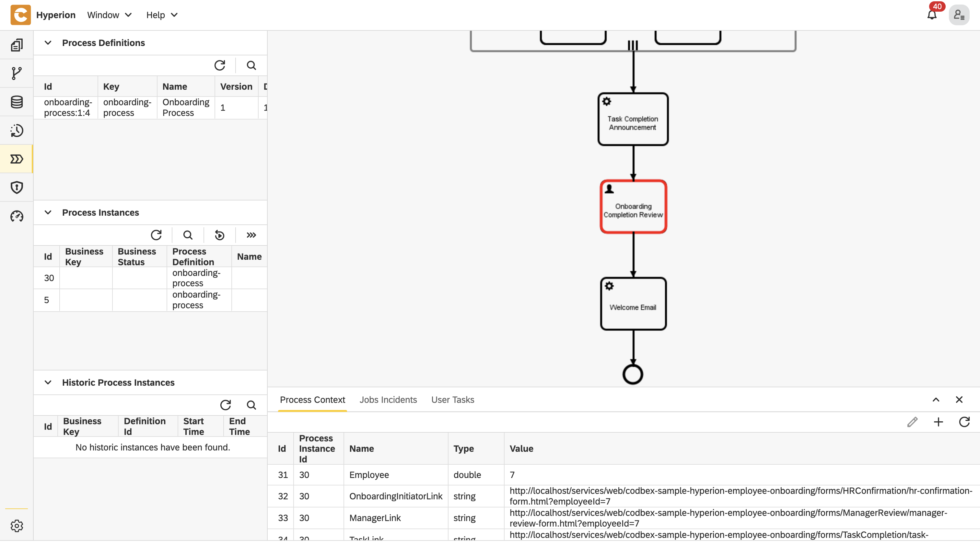The image size is (980, 557).
Task: Open the Window menu
Action: tap(110, 15)
